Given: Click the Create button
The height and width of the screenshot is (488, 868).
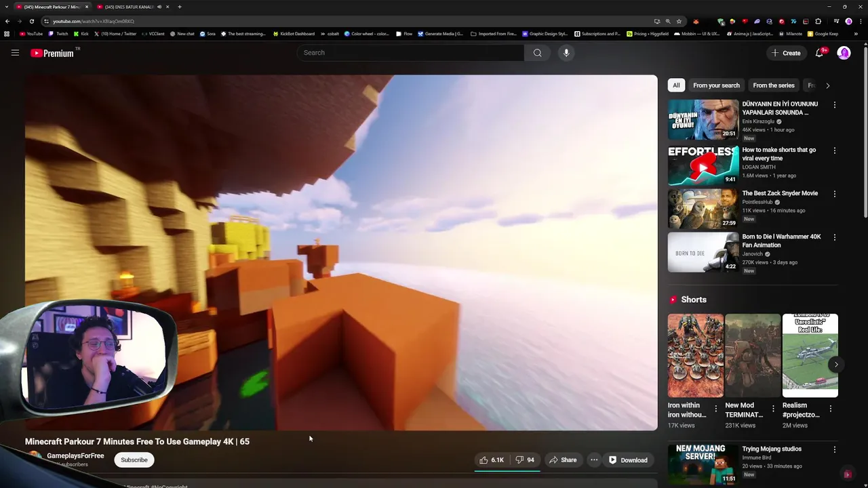Looking at the screenshot, I should tap(785, 53).
